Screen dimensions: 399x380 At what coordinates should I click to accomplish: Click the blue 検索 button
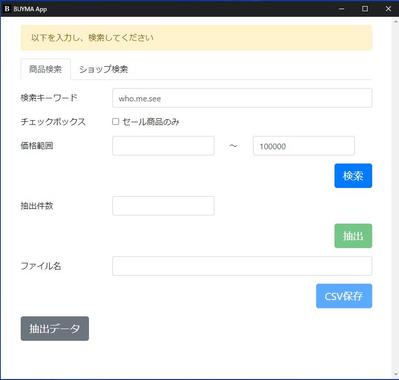353,176
